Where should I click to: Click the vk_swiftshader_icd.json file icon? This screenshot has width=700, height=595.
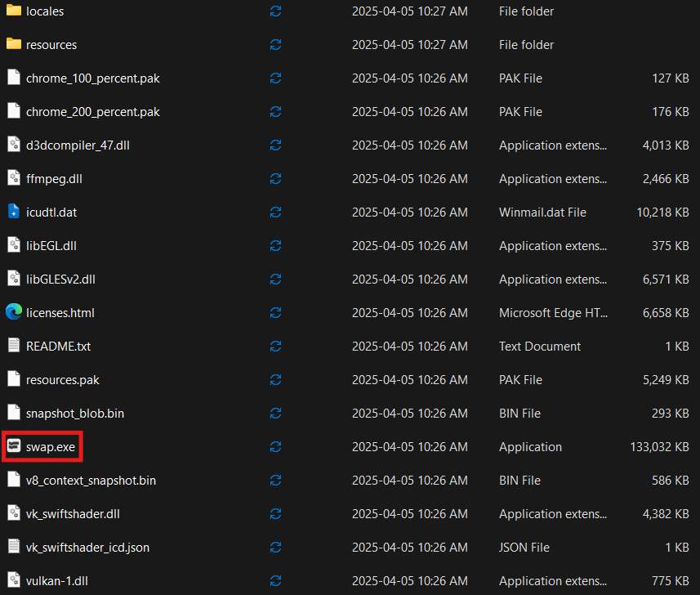click(14, 546)
